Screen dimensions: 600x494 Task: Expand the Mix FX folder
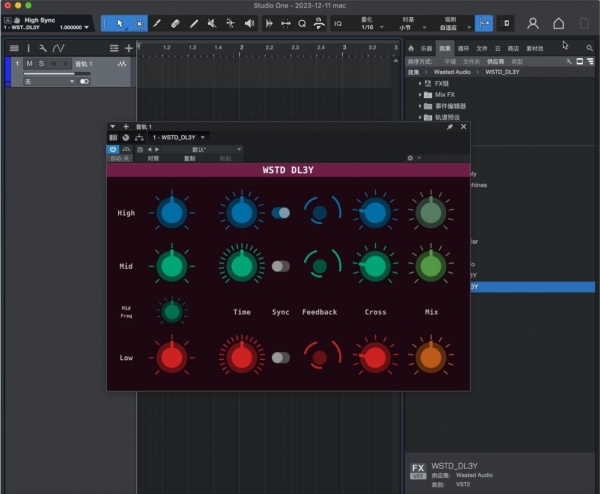420,95
